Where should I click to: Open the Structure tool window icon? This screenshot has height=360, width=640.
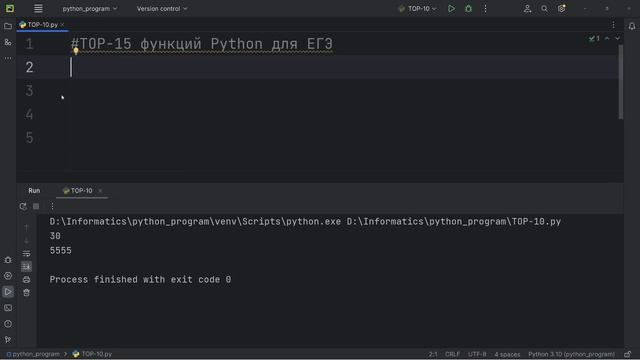pyautogui.click(x=8, y=42)
